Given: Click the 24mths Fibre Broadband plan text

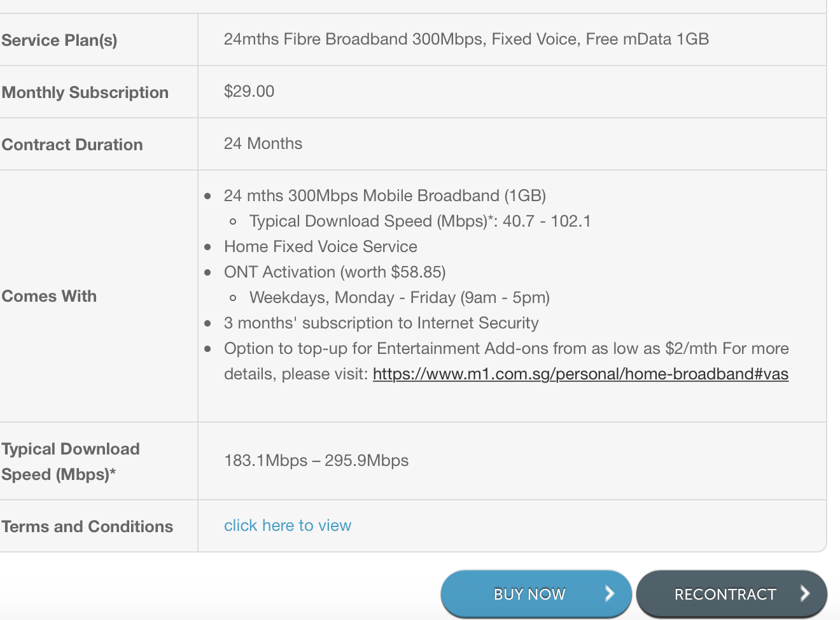Looking at the screenshot, I should [x=466, y=39].
